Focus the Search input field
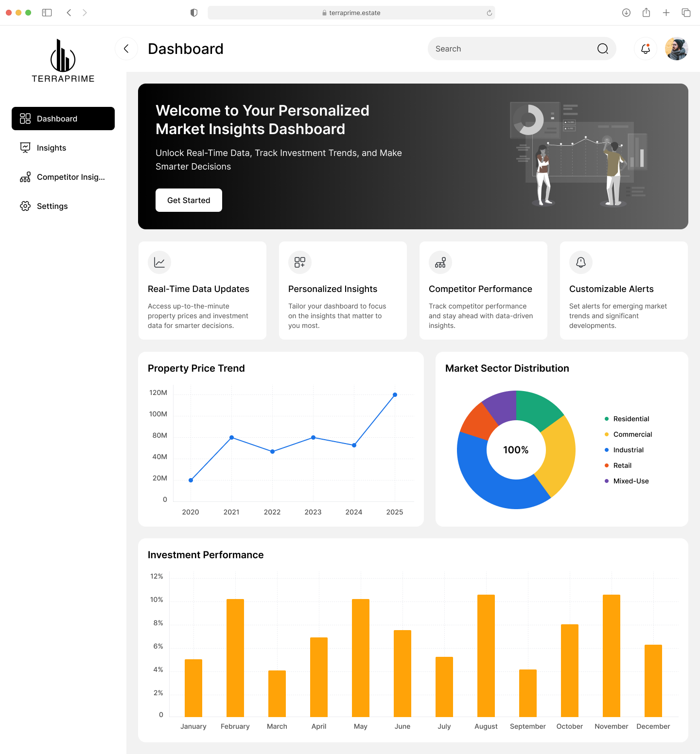This screenshot has height=754, width=700. coord(522,49)
